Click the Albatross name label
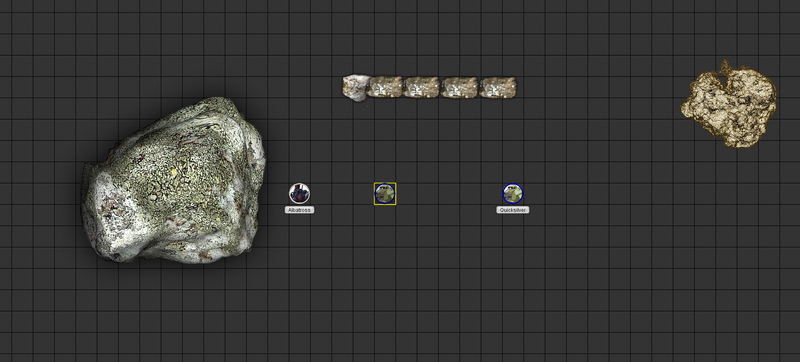This screenshot has height=362, width=800. click(299, 210)
